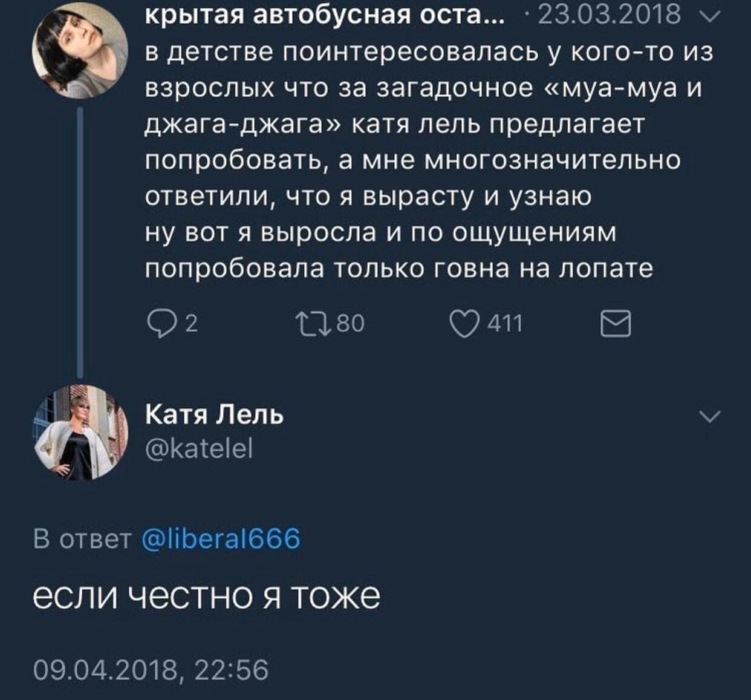
Task: Click the @katelel handle
Action: point(200,449)
